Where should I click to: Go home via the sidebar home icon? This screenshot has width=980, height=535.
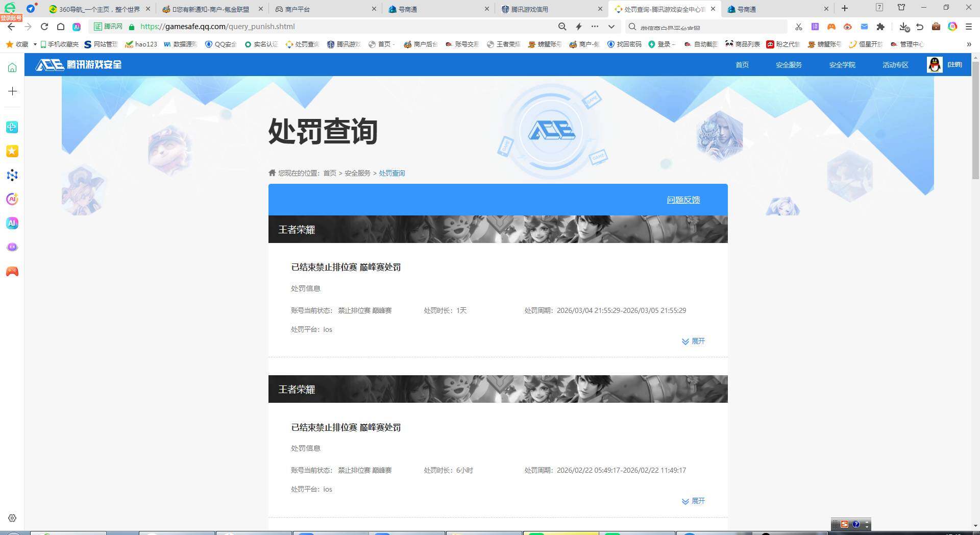click(12, 66)
